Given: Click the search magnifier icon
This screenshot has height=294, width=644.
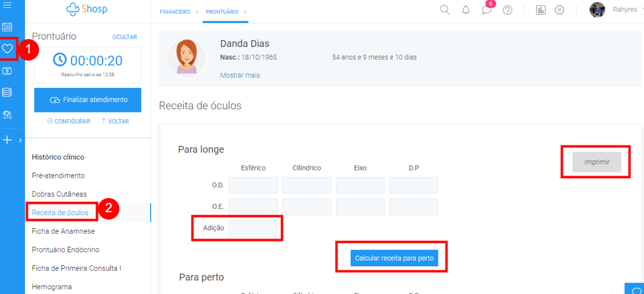Looking at the screenshot, I should pos(445,10).
